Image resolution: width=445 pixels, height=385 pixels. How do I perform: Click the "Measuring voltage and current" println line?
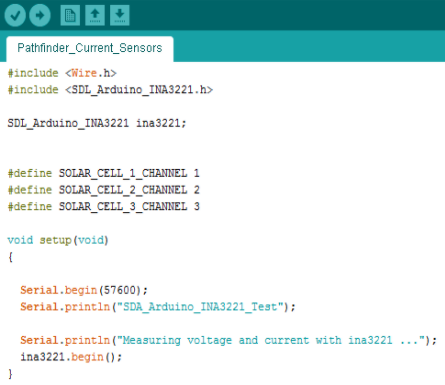pyautogui.click(x=228, y=340)
